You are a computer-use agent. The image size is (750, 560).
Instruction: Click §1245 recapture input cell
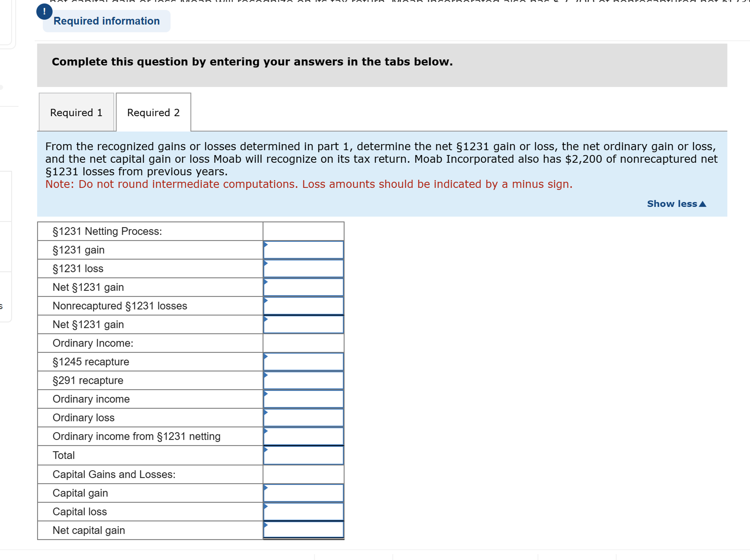tap(304, 362)
